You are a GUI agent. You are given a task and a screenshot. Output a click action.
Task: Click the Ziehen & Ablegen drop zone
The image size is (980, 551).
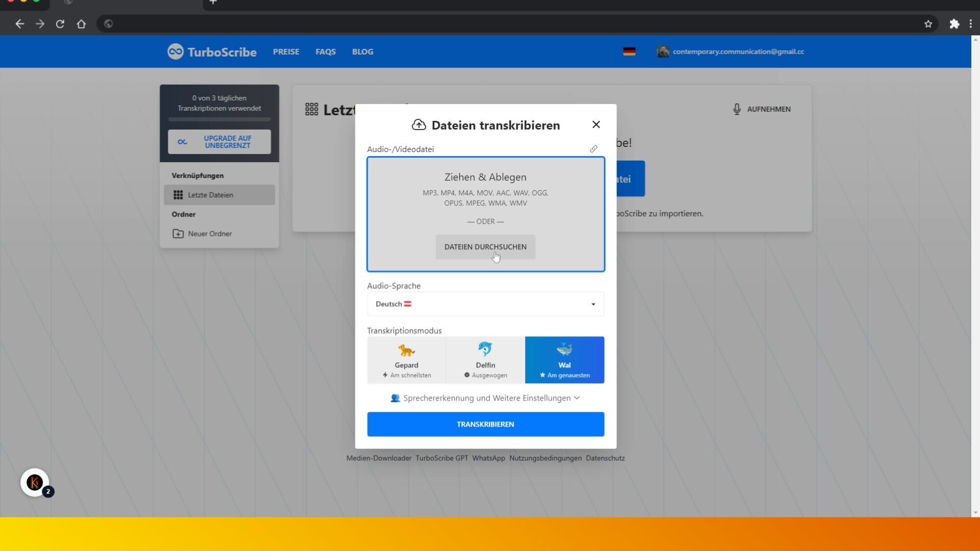pyautogui.click(x=486, y=214)
